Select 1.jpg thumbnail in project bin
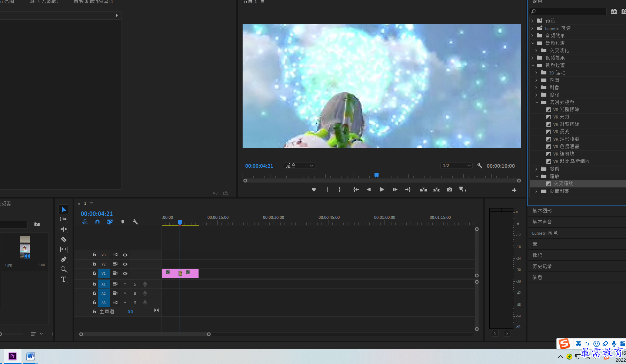The width and height of the screenshot is (626, 364). coord(25,247)
